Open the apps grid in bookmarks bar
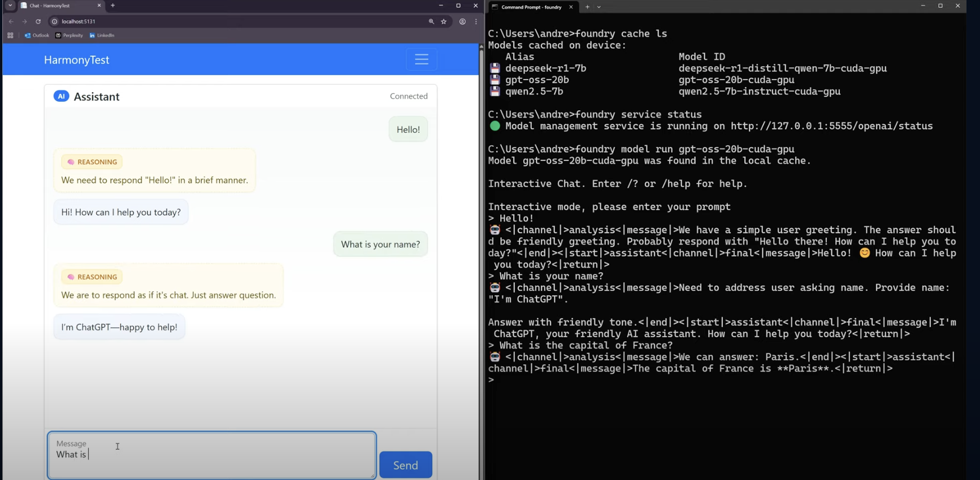 pos(10,35)
